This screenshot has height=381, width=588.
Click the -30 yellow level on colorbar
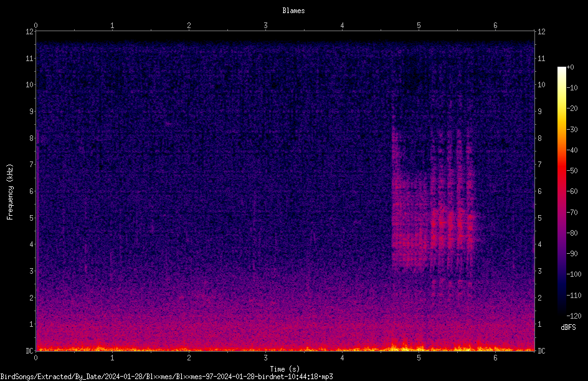(x=572, y=129)
